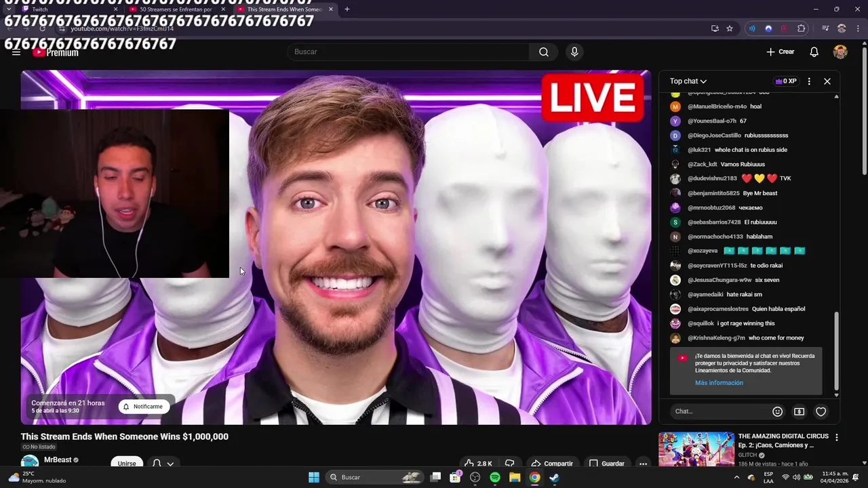Click the Notificarme button
The height and width of the screenshot is (488, 868).
144,407
